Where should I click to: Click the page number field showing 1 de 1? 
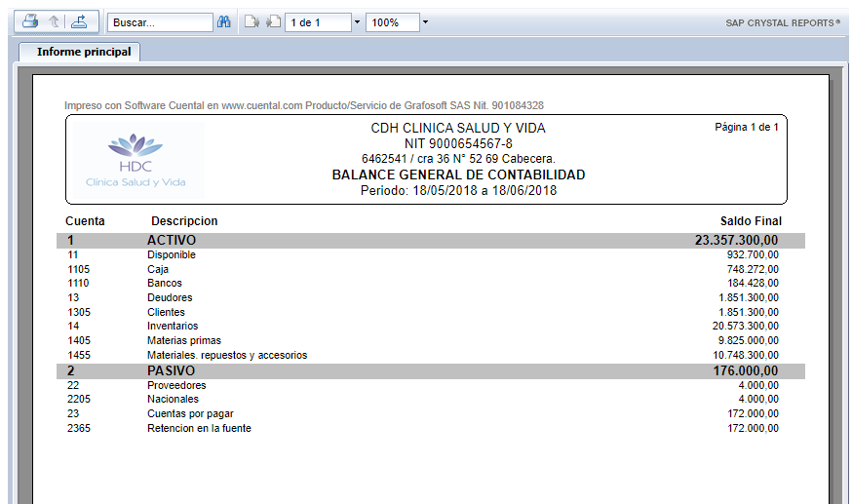[317, 22]
